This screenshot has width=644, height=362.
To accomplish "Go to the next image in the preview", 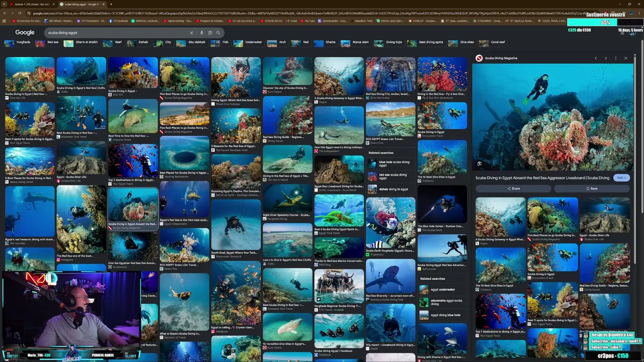I will [x=606, y=58].
